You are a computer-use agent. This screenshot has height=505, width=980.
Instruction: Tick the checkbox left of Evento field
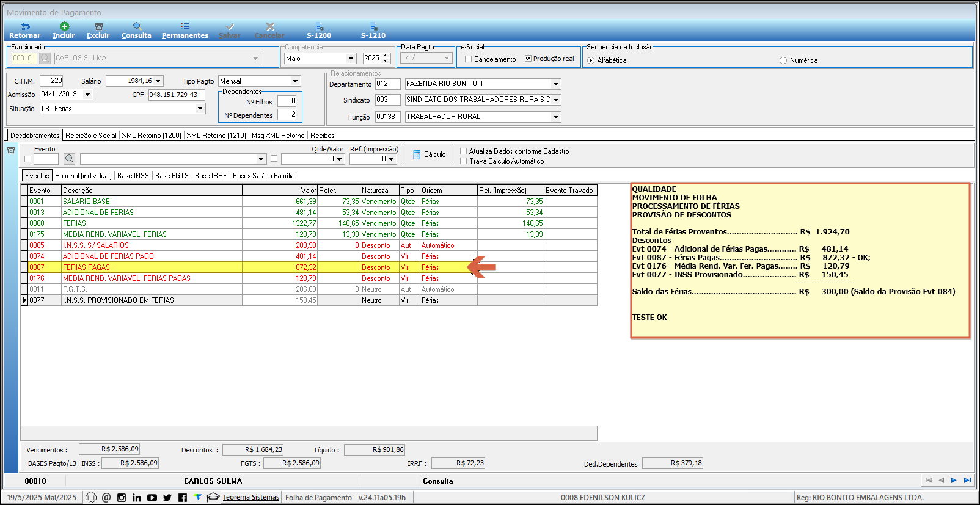[27, 159]
